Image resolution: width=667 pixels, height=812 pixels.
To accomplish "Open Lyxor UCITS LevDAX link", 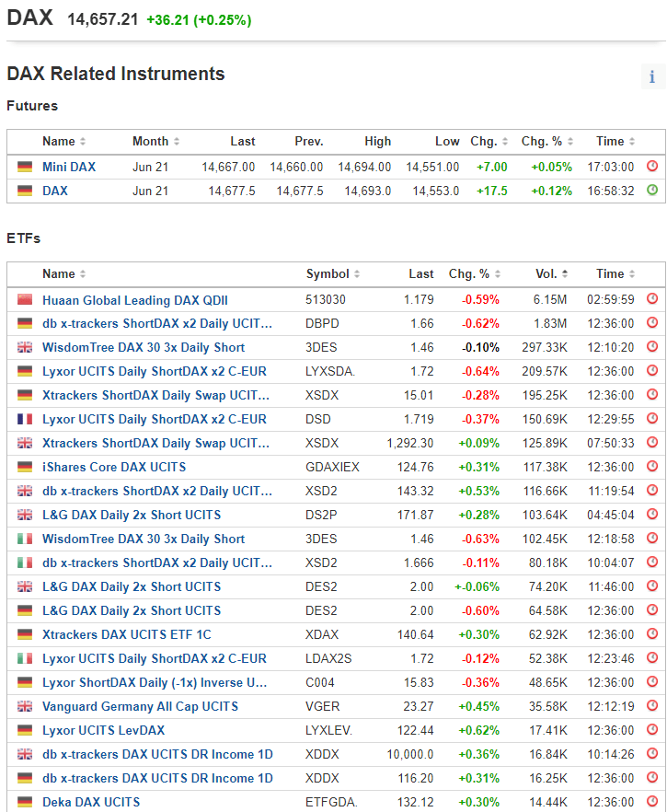I will point(103,730).
